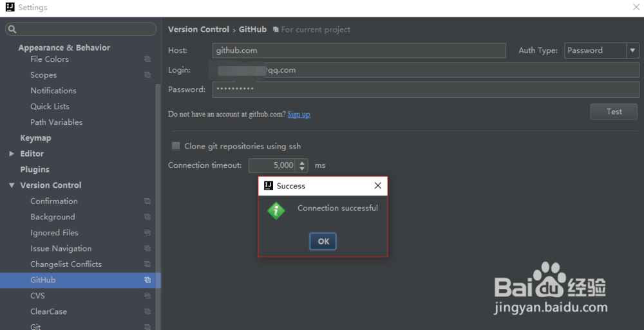Focus the Password input field
Image resolution: width=644 pixels, height=330 pixels.
tap(426, 89)
